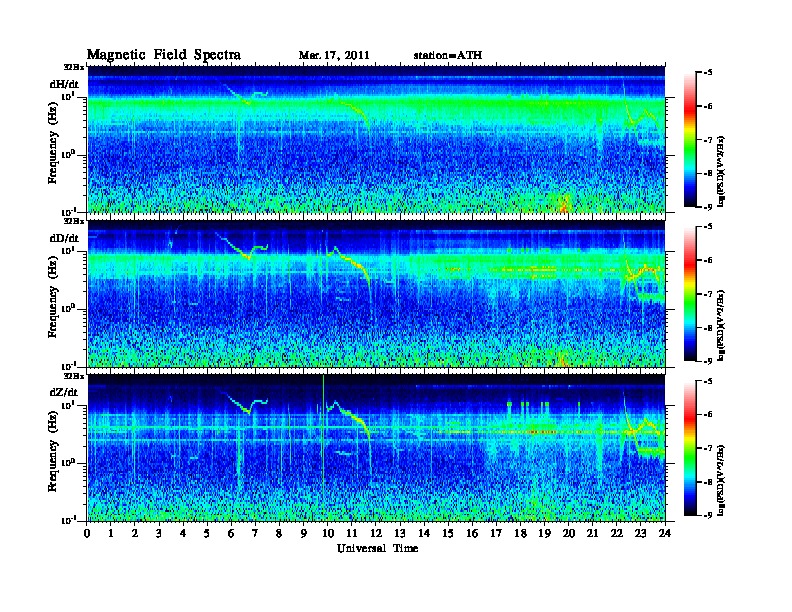This screenshot has height=612, width=792.
Task: Click hour tick label 21 on time axis
Action: pyautogui.click(x=592, y=533)
